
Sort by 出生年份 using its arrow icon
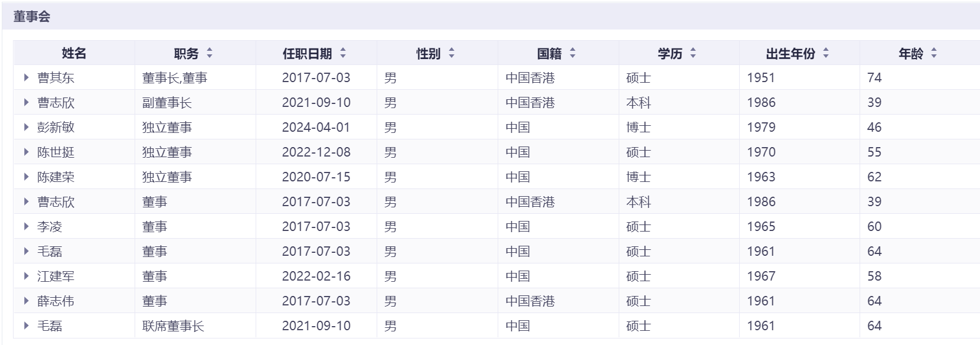tap(826, 54)
